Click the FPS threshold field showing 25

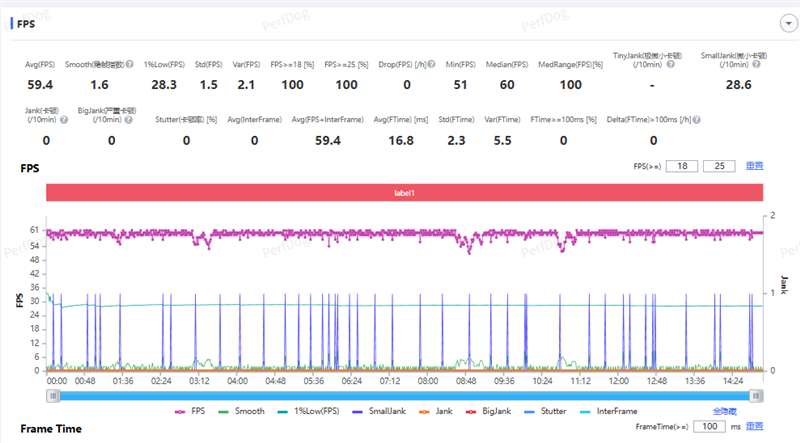(718, 166)
